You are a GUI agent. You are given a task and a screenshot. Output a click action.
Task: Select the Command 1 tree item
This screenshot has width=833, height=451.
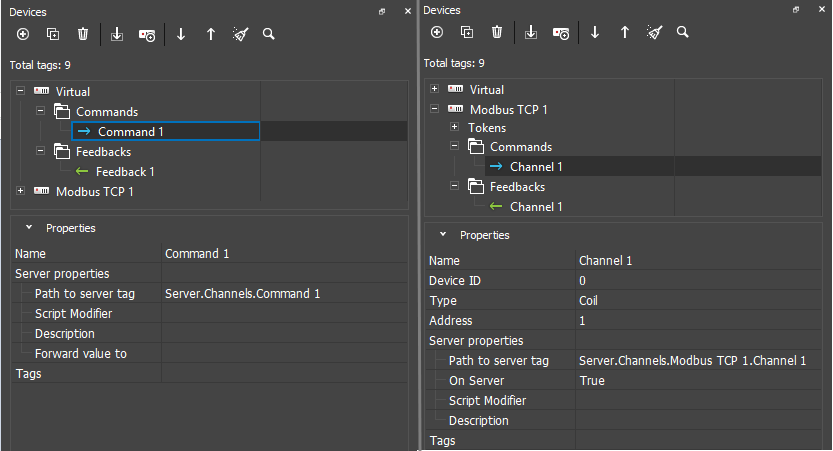point(126,132)
